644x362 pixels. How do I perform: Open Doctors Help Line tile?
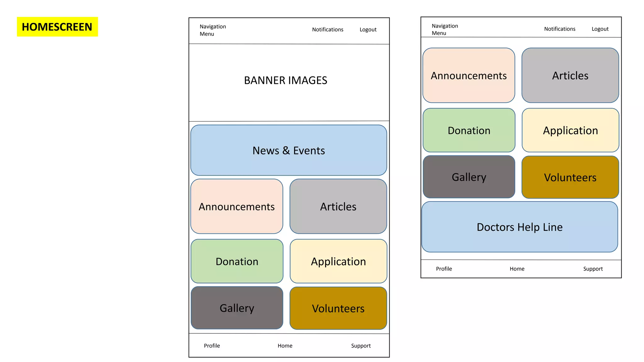pos(519,227)
